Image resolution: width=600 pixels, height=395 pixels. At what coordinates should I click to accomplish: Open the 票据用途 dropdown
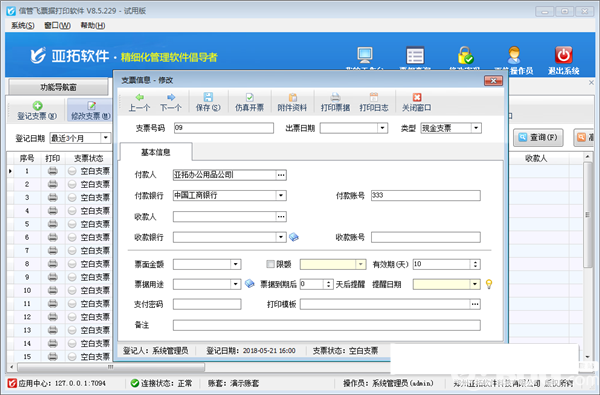pos(236,284)
